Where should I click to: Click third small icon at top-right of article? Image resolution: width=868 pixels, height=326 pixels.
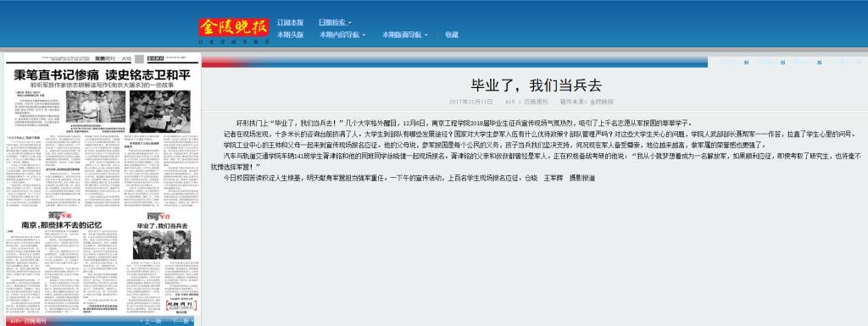pos(819,63)
